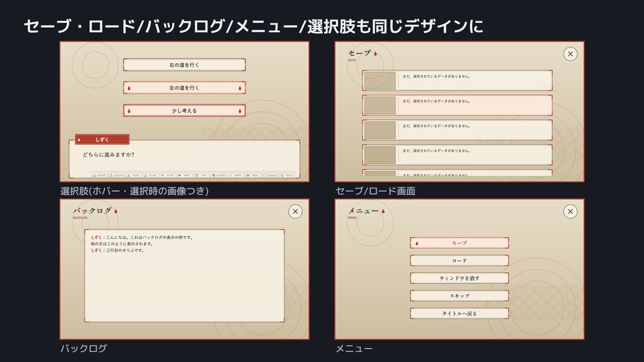Click the バックログ title heading
The width and height of the screenshot is (644, 362).
92,211
